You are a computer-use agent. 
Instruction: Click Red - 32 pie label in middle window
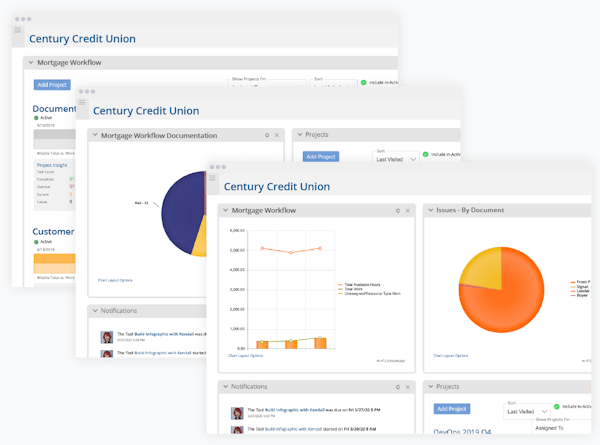pyautogui.click(x=141, y=203)
